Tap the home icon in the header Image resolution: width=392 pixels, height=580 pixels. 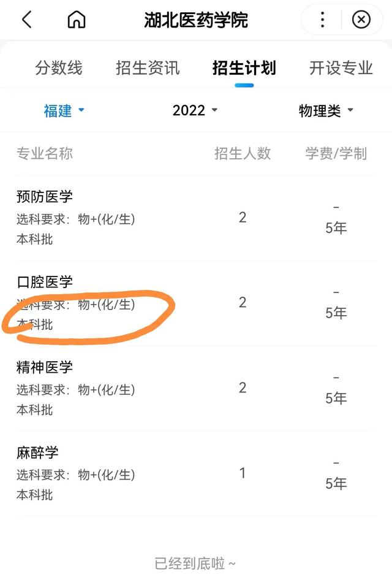pos(76,19)
